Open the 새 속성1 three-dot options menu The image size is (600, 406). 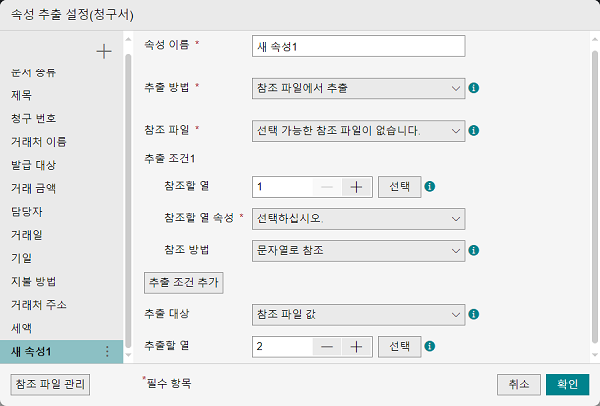[x=107, y=351]
